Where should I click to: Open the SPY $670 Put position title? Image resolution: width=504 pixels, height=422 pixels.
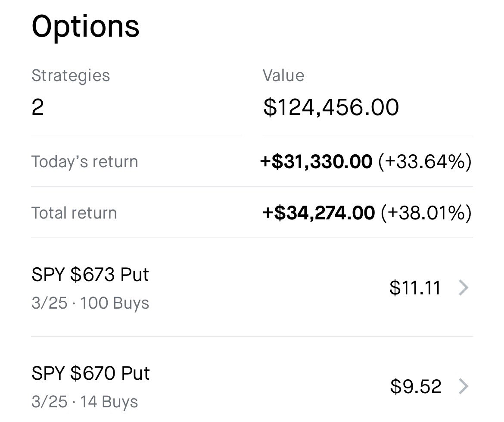(90, 373)
